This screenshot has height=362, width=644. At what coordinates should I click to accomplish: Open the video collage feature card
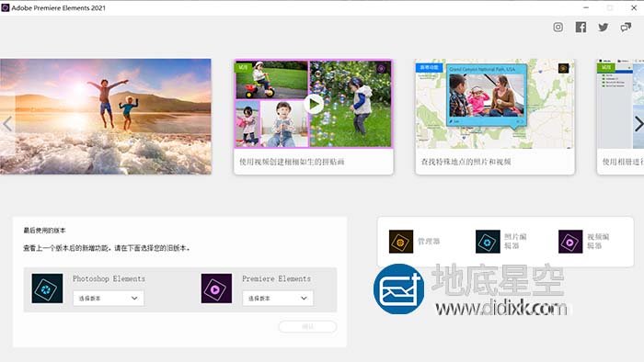pyautogui.click(x=314, y=117)
